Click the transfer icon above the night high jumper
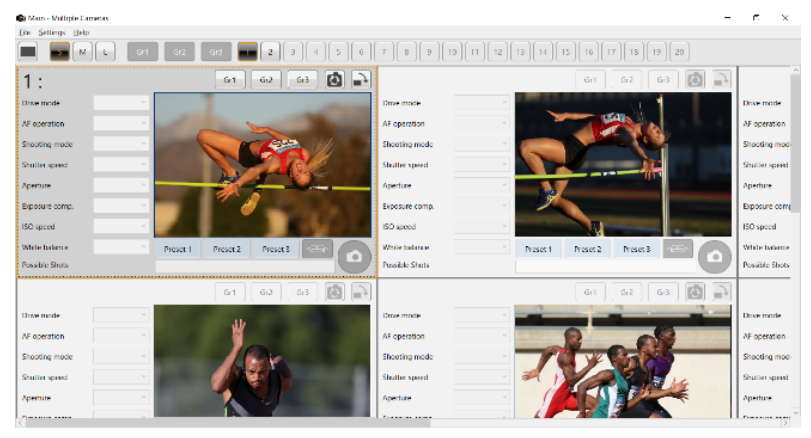Screen dimensions: 811x438 721,80
